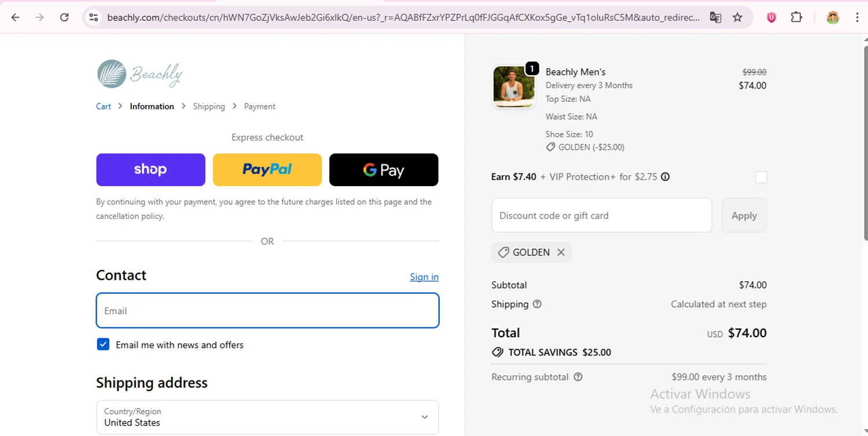Check the VIP Protection+ checkbox
Image resolution: width=868 pixels, height=436 pixels.
(x=761, y=178)
